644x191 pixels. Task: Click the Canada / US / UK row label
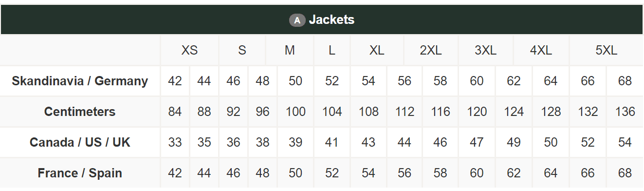[80, 142]
